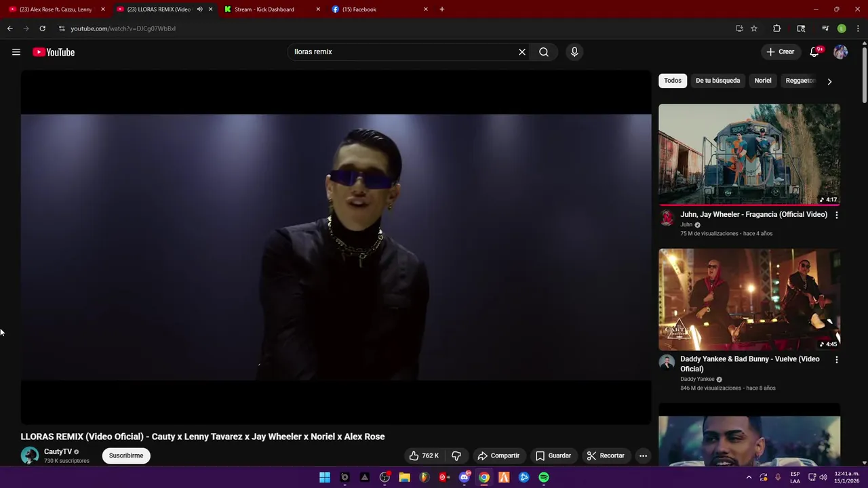Image resolution: width=868 pixels, height=488 pixels.
Task: Open Discord from the taskbar
Action: [465, 477]
